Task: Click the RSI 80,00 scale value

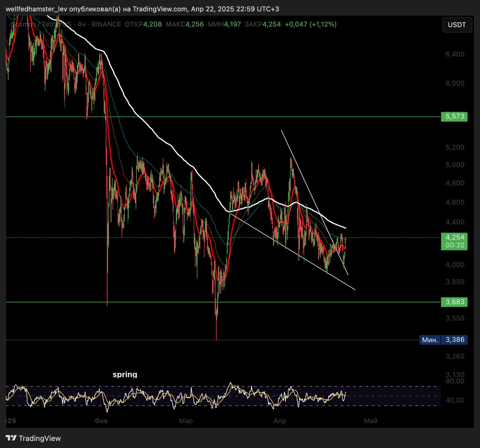Action: pyautogui.click(x=454, y=381)
